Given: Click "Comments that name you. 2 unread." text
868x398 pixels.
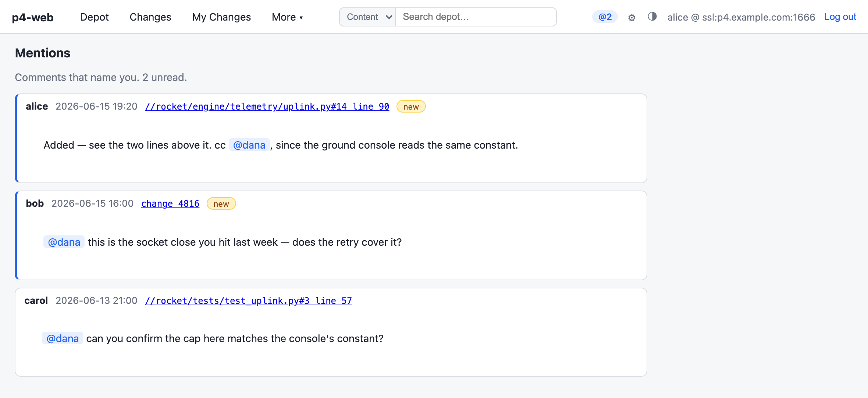Looking at the screenshot, I should click(101, 78).
